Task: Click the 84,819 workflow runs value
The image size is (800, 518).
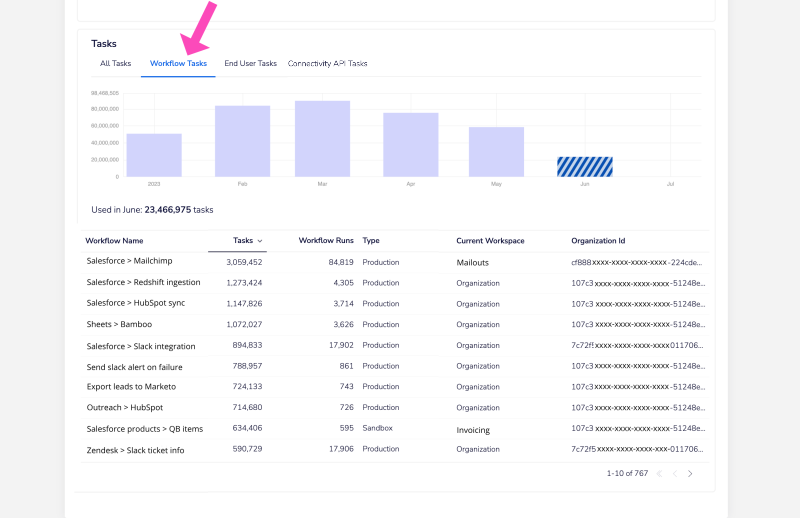Action: point(341,262)
